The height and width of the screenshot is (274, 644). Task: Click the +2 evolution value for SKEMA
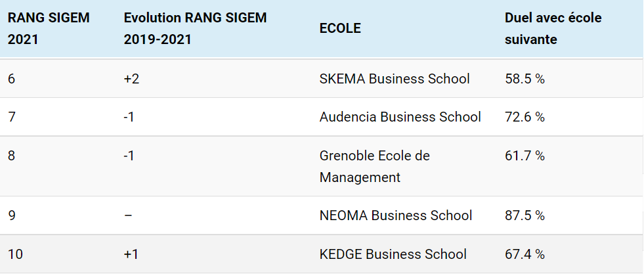click(x=131, y=79)
